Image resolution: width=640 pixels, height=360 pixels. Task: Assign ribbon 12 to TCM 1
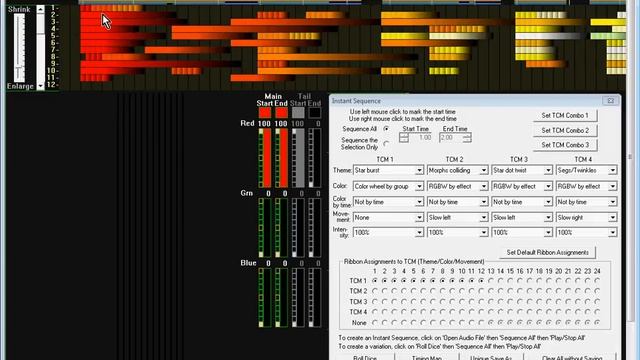tap(481, 281)
